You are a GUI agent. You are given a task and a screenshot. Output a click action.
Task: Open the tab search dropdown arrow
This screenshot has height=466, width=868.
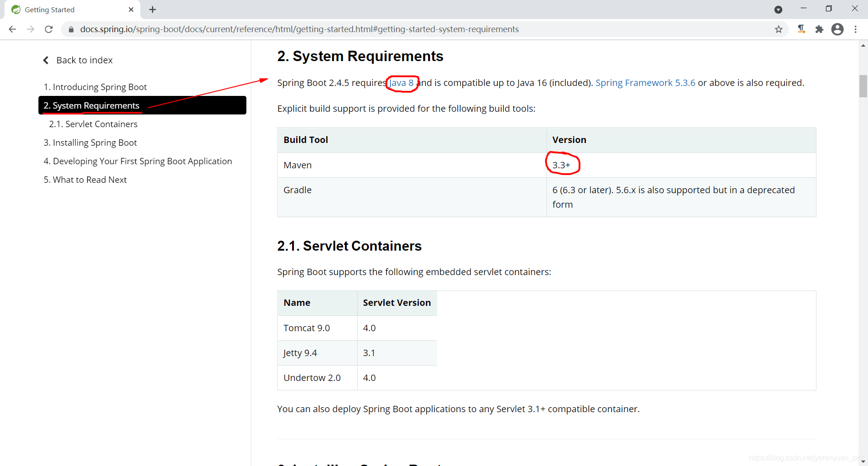(778, 10)
